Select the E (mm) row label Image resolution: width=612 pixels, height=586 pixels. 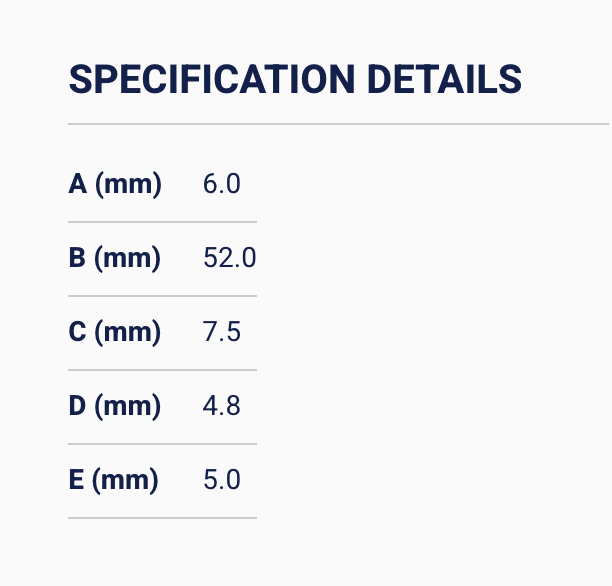(x=114, y=480)
